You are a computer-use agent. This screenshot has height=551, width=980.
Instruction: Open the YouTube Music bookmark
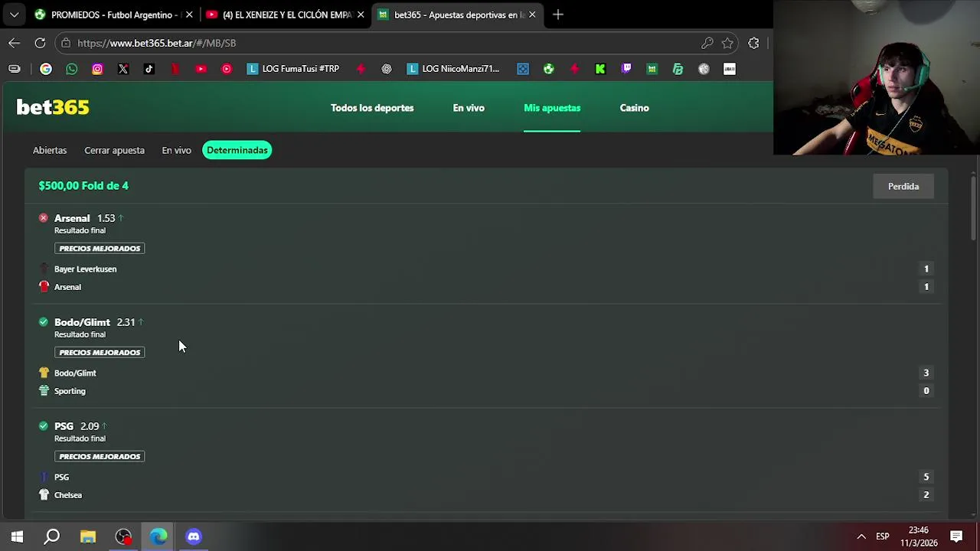pos(227,69)
